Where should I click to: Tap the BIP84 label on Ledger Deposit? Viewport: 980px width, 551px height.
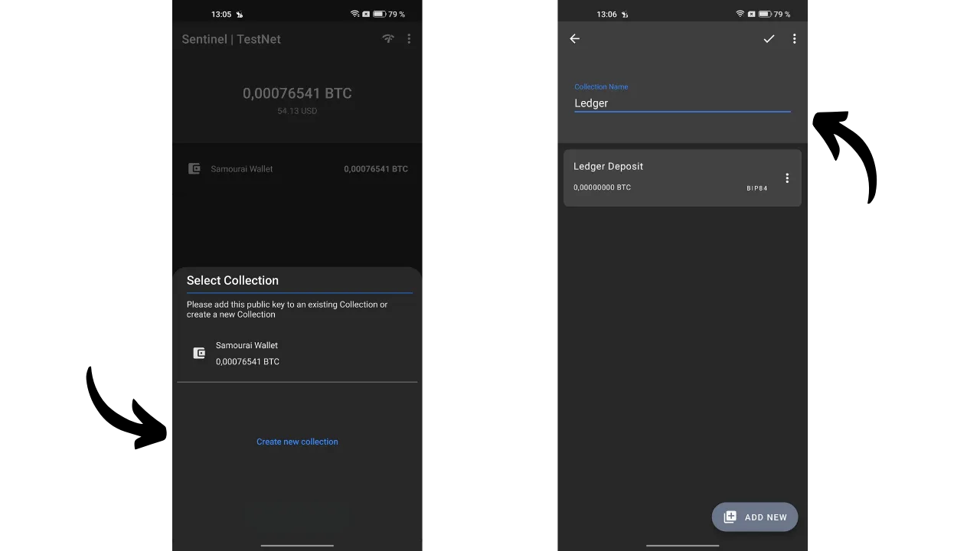click(x=756, y=188)
